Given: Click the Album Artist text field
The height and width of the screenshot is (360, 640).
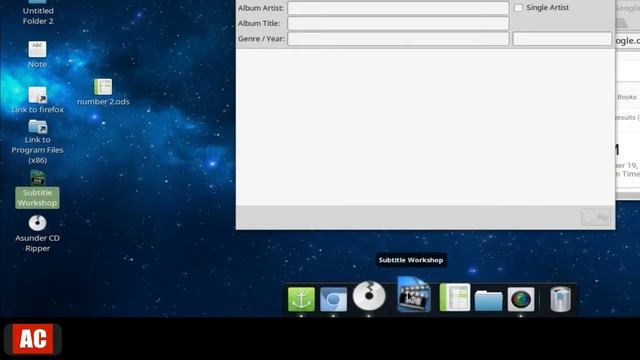Looking at the screenshot, I should [398, 8].
